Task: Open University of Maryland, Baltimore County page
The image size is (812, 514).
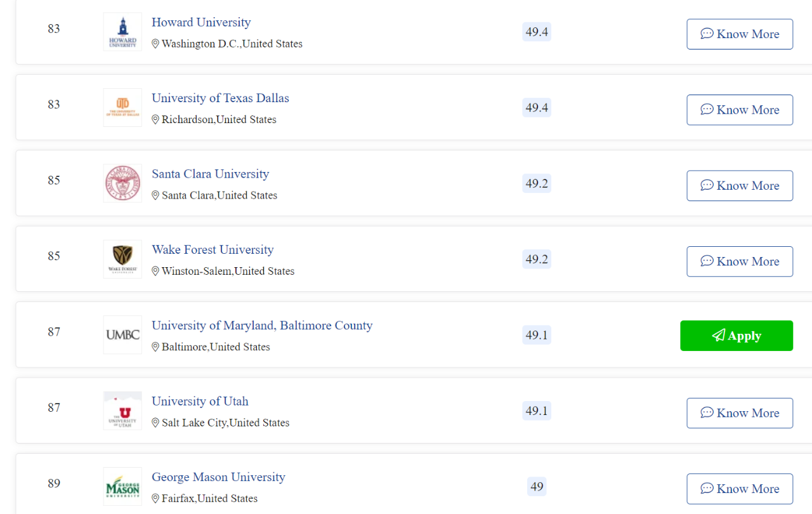Action: click(x=262, y=326)
